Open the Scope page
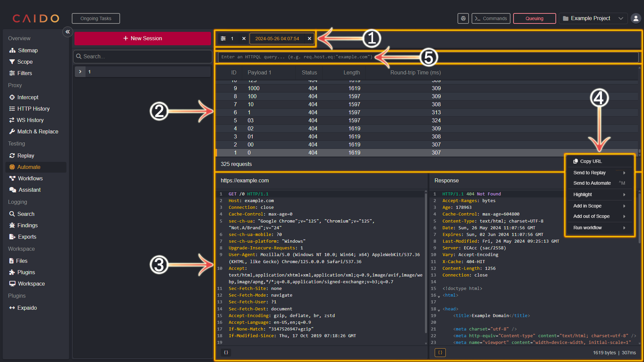The image size is (644, 362). point(21,62)
